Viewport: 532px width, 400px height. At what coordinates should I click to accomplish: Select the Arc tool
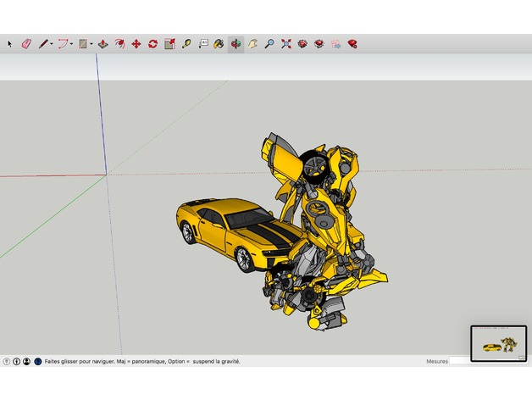click(x=63, y=44)
